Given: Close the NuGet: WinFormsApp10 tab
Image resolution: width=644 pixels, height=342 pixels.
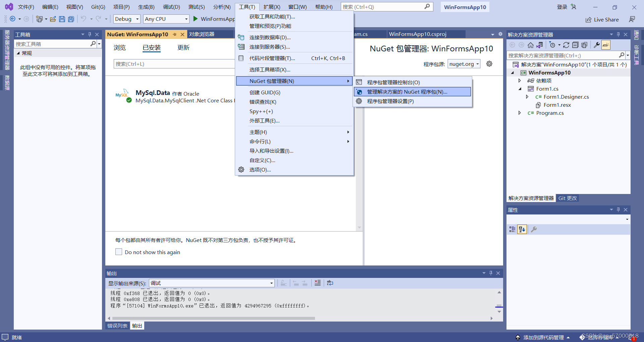Looking at the screenshot, I should 182,34.
